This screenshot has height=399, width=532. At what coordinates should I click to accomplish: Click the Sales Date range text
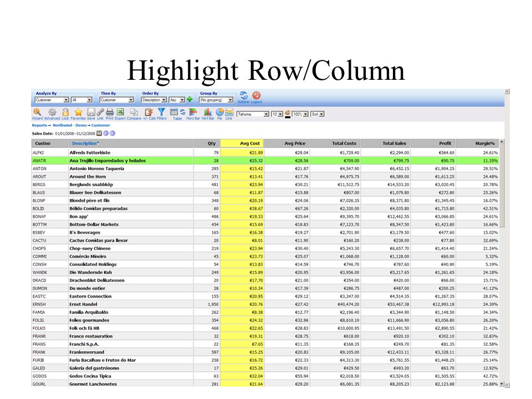(75, 134)
